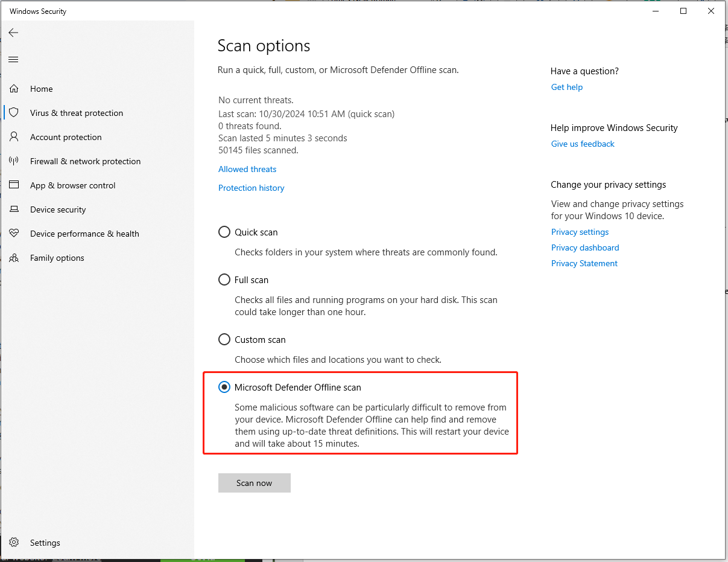
Task: Click the Scan options heading
Action: [264, 46]
